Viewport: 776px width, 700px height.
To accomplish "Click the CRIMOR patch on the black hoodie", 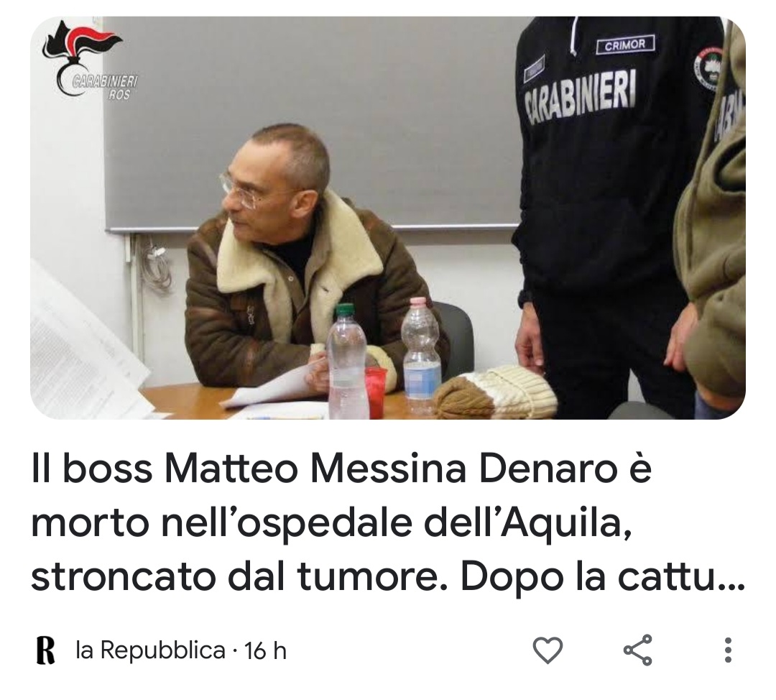I will coord(625,44).
